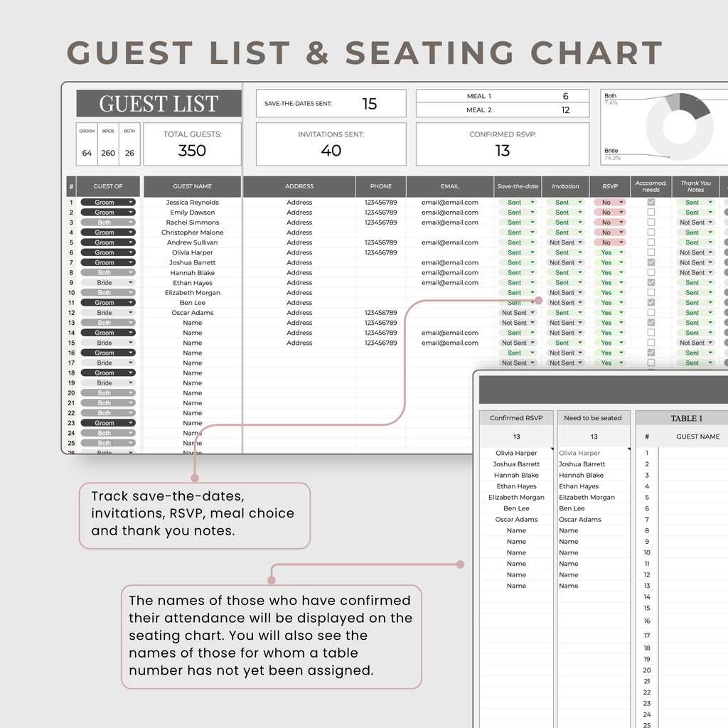Image resolution: width=728 pixels, height=728 pixels.
Task: Select the Groom guest count 64
Action: point(87,153)
